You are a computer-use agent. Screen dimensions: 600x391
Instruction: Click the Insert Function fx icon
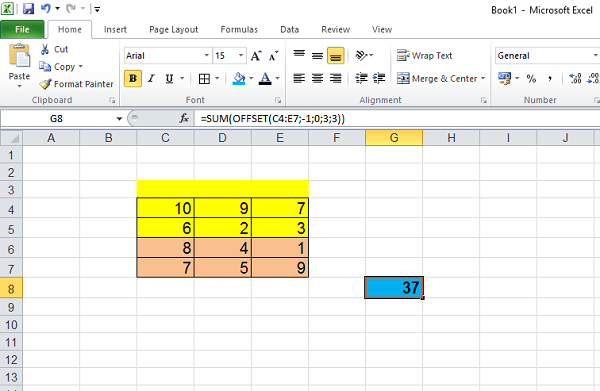(184, 118)
